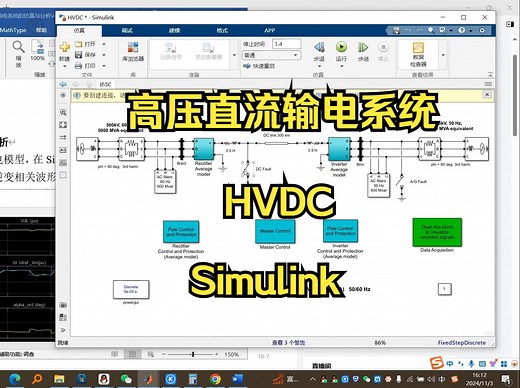Click the quick access search magnifier icon
This screenshot has height=388, width=520.
pos(431,30)
